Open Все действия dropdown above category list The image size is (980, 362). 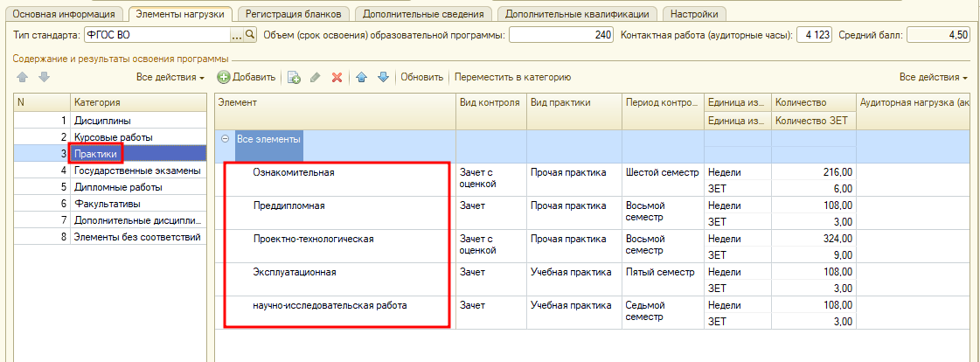170,77
